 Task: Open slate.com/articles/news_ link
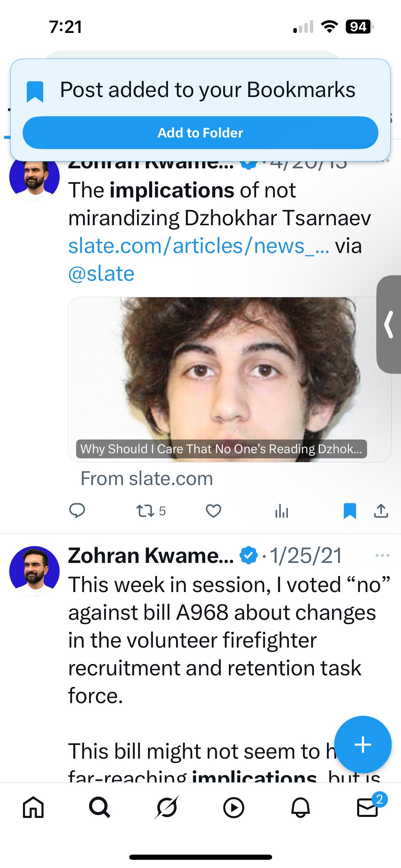pos(199,246)
